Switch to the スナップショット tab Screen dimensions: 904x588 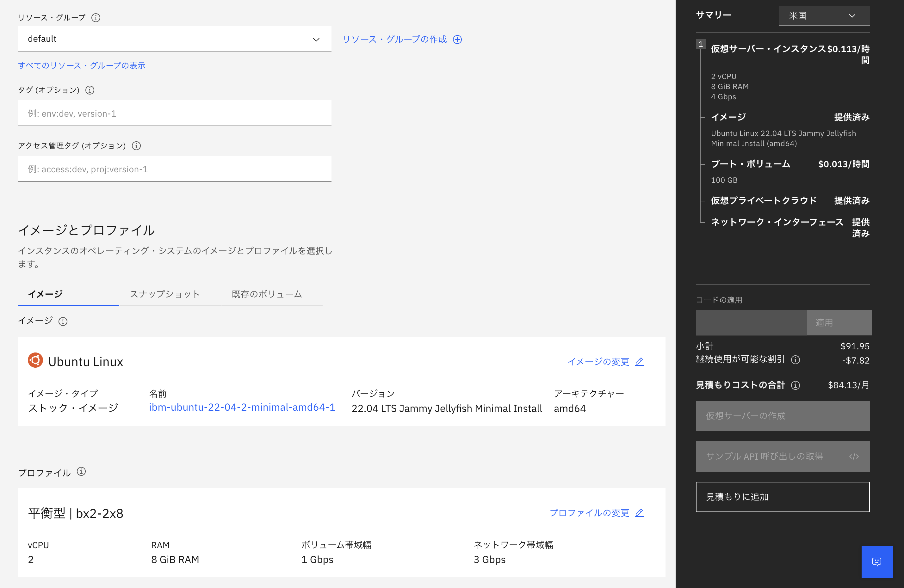(165, 294)
